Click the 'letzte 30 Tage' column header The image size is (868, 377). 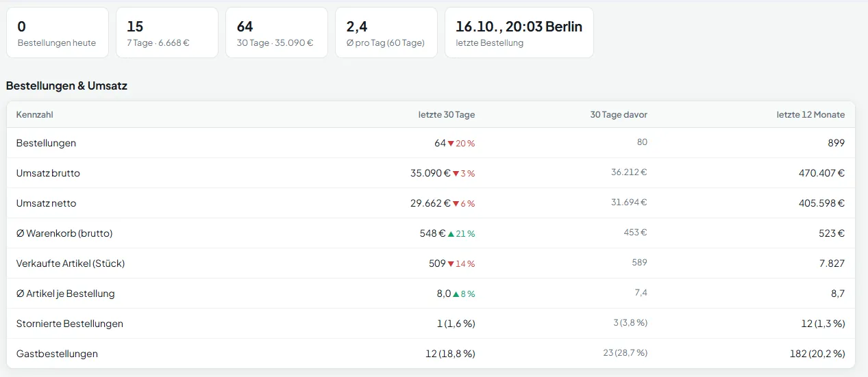pos(447,115)
